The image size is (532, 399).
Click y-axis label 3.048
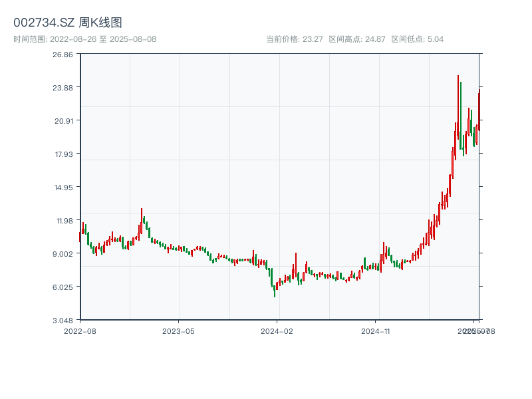pyautogui.click(x=63, y=321)
